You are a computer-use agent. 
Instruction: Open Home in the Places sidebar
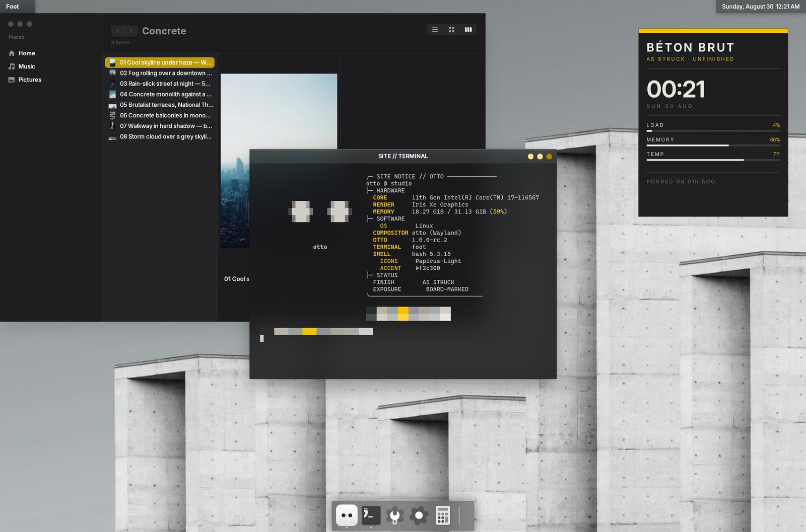point(22,53)
